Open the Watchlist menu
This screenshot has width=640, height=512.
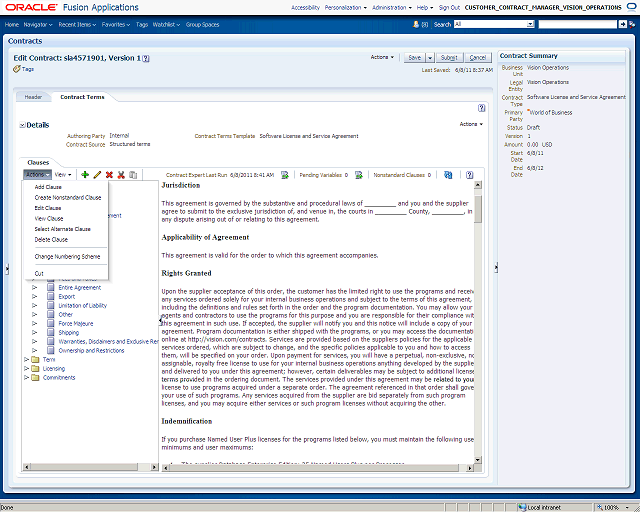click(x=166, y=24)
